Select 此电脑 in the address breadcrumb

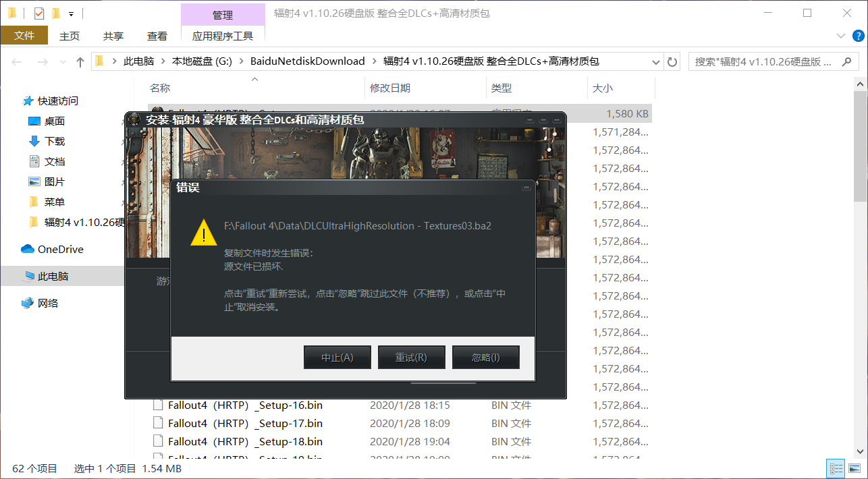(138, 61)
